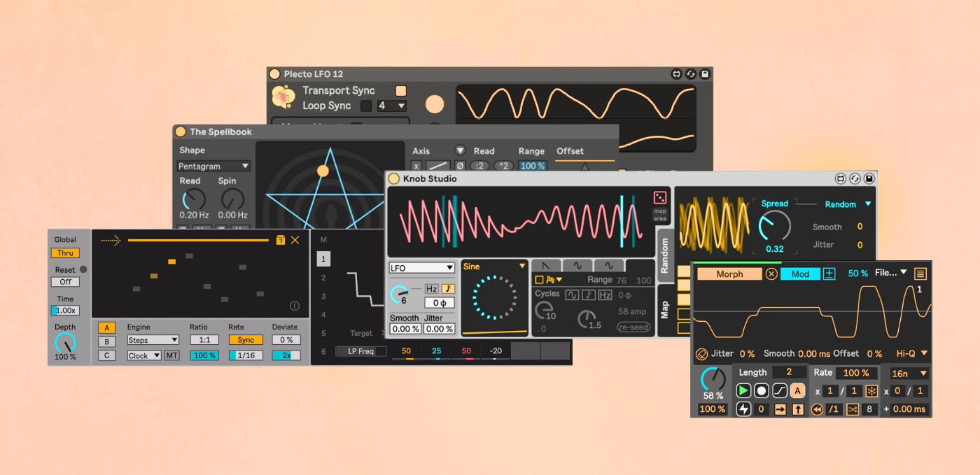Click the plus/minus bipolar icon beside Mod

pos(829,274)
